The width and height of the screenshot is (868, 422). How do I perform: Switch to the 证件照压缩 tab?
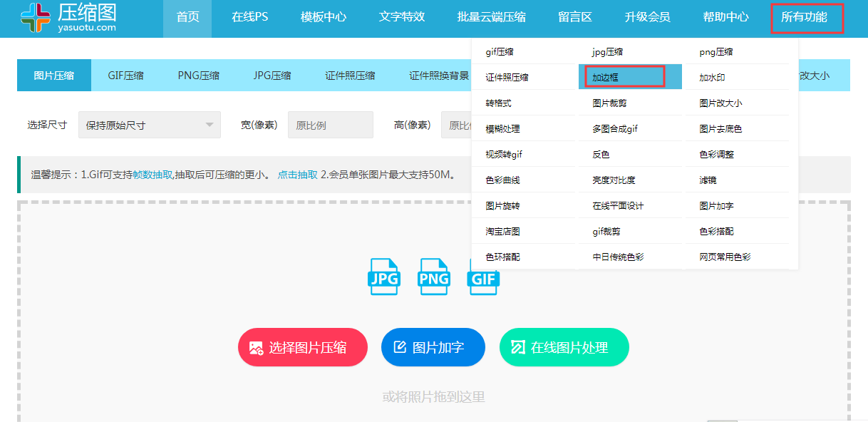pyautogui.click(x=350, y=76)
